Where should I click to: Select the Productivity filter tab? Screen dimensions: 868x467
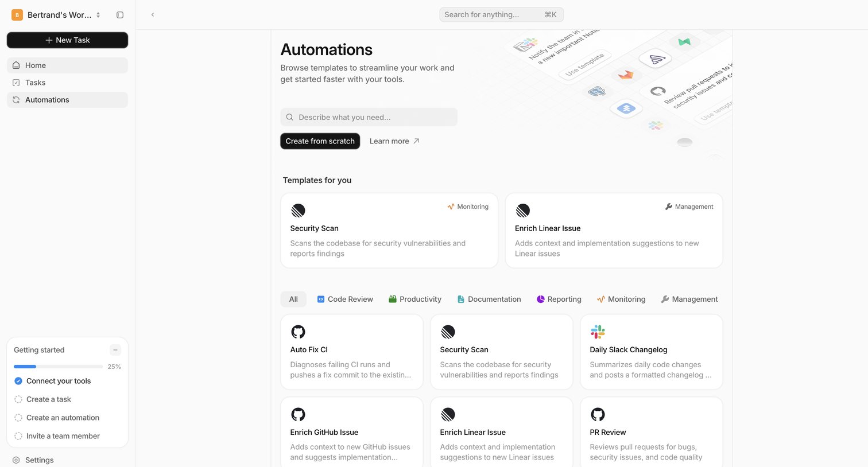pyautogui.click(x=415, y=299)
